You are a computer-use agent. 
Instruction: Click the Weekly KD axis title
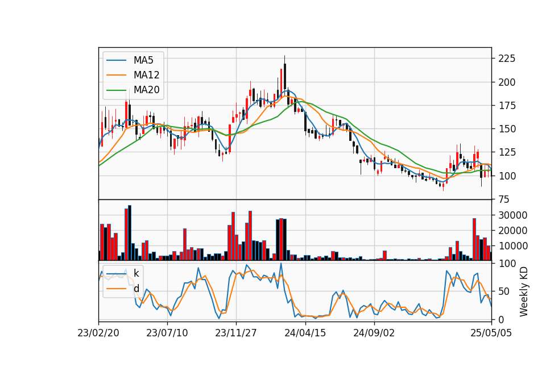[x=524, y=292]
